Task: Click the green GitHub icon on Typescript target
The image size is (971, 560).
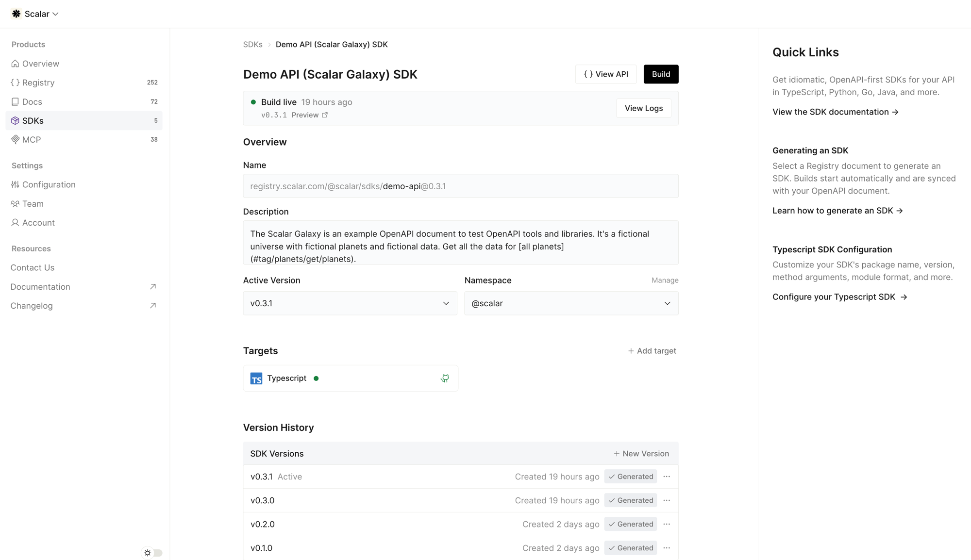Action: (x=445, y=379)
